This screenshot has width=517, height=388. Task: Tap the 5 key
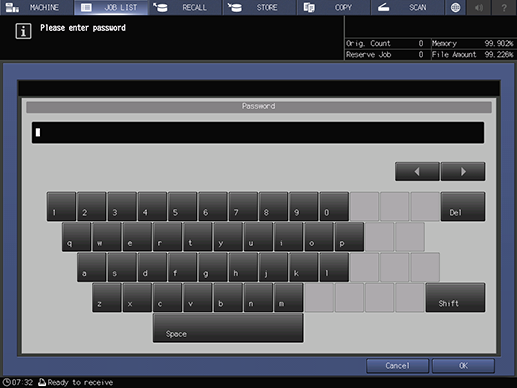point(183,206)
